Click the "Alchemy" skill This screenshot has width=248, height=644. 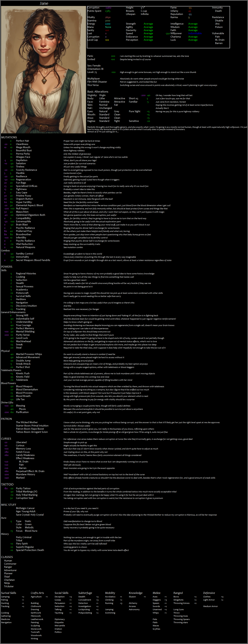point(133,603)
